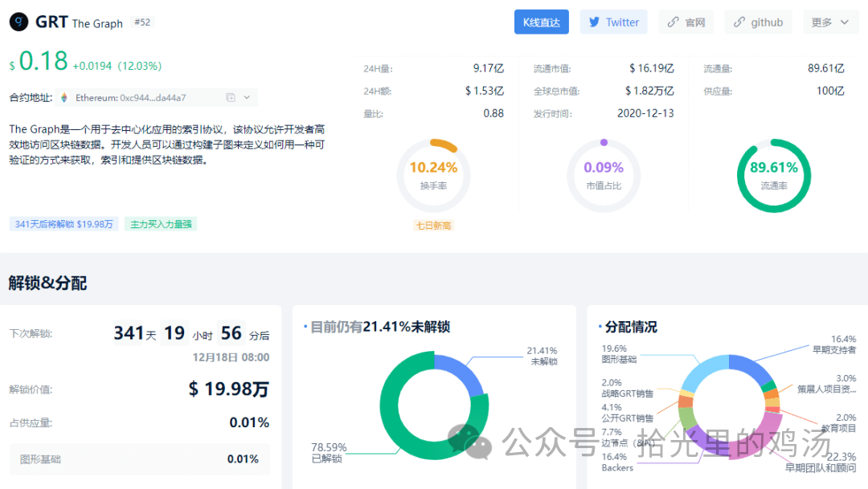Click the 21.41% 未解锁 chart label

(x=542, y=356)
